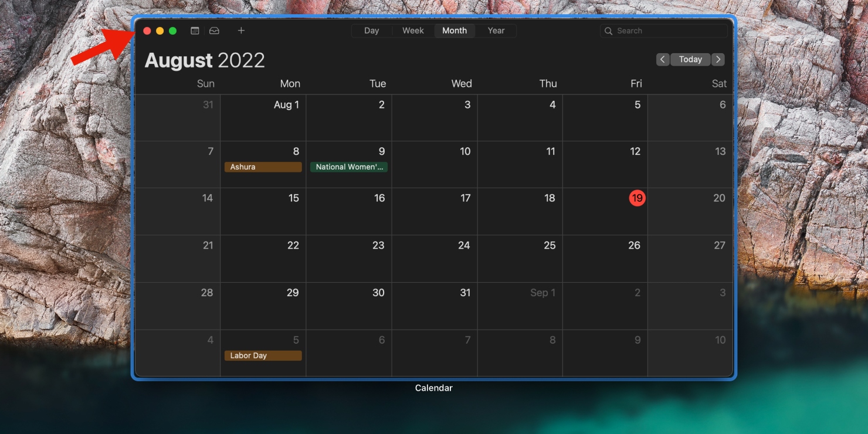Select July 31 day cell
This screenshot has height=434, width=868.
pyautogui.click(x=178, y=118)
